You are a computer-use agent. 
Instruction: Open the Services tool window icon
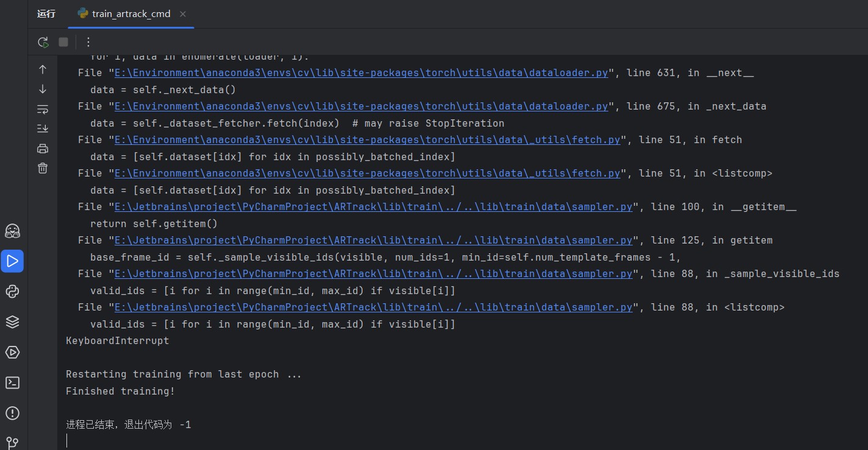pos(12,352)
